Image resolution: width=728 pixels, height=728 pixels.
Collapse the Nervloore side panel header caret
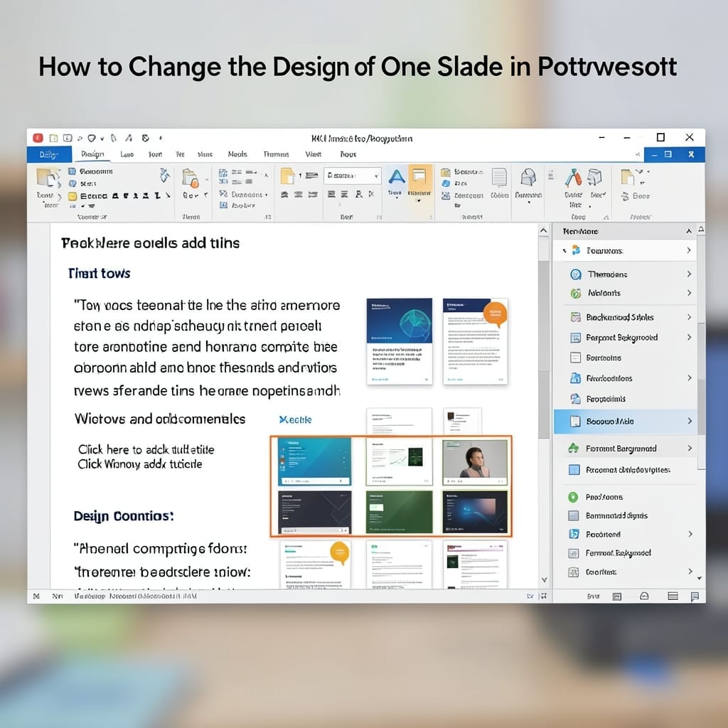[688, 231]
